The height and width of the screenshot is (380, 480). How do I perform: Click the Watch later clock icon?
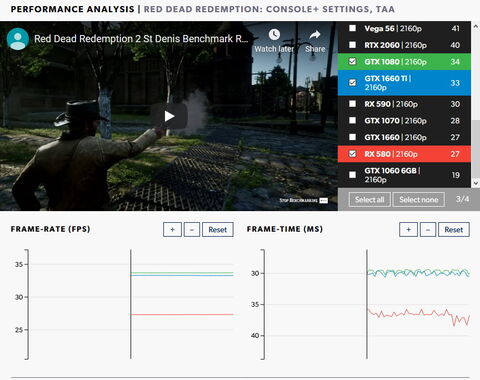pyautogui.click(x=274, y=34)
